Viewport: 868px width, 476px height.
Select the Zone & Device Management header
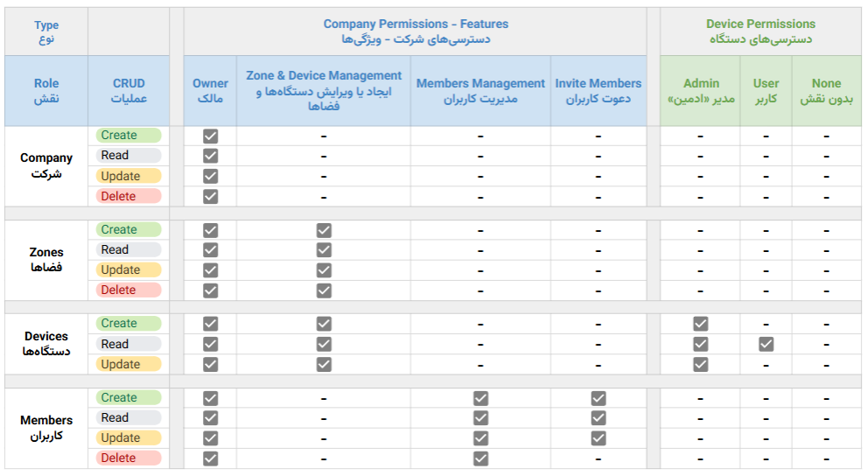click(x=324, y=91)
